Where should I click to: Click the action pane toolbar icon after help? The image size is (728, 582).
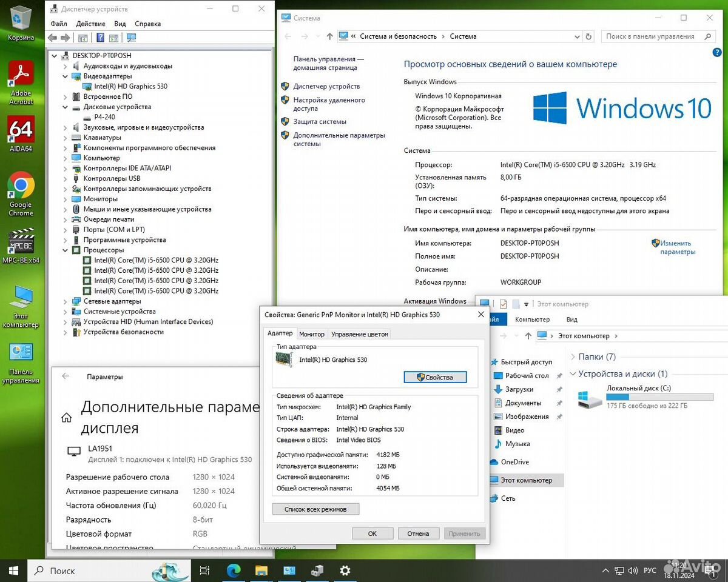(113, 38)
